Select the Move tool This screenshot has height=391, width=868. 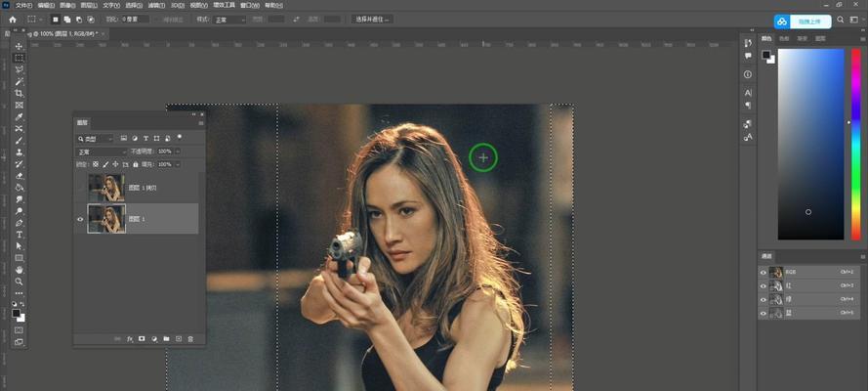(19, 47)
